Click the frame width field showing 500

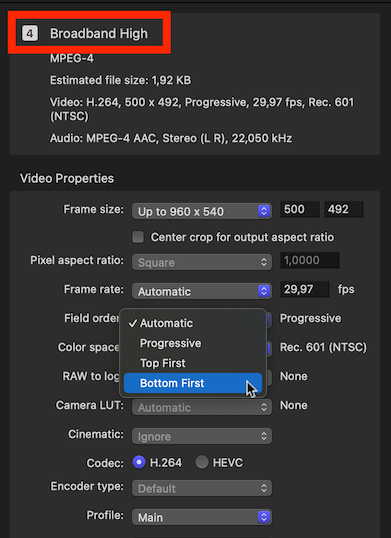click(300, 209)
